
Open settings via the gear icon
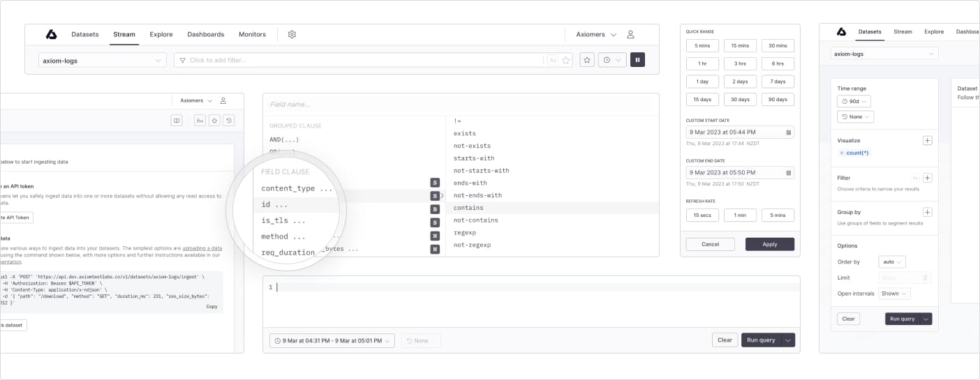tap(292, 34)
